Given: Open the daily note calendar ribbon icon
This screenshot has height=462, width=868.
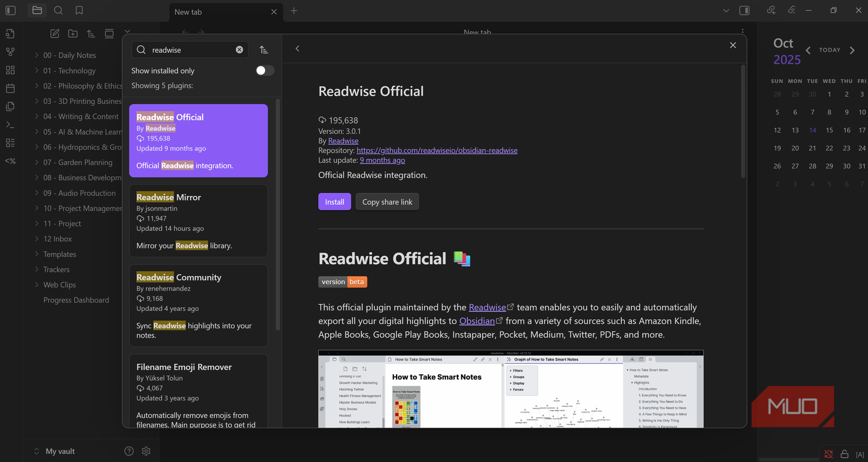Looking at the screenshot, I should [x=10, y=88].
